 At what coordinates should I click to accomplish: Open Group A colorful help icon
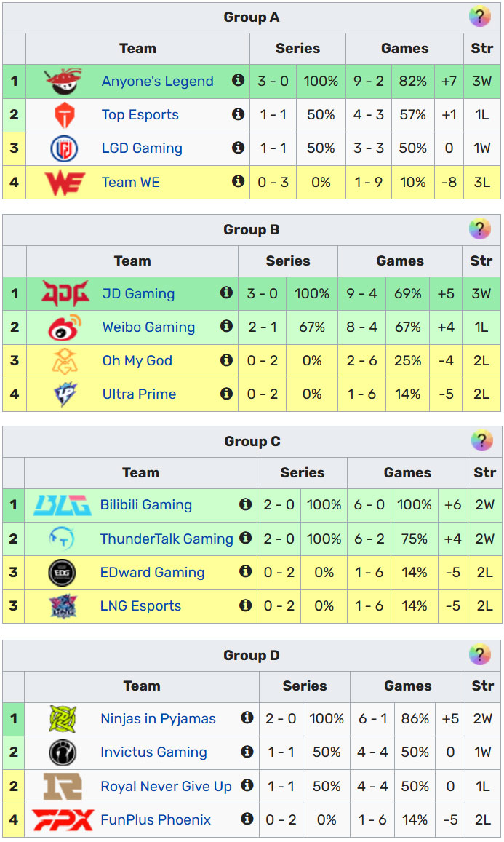(x=479, y=17)
